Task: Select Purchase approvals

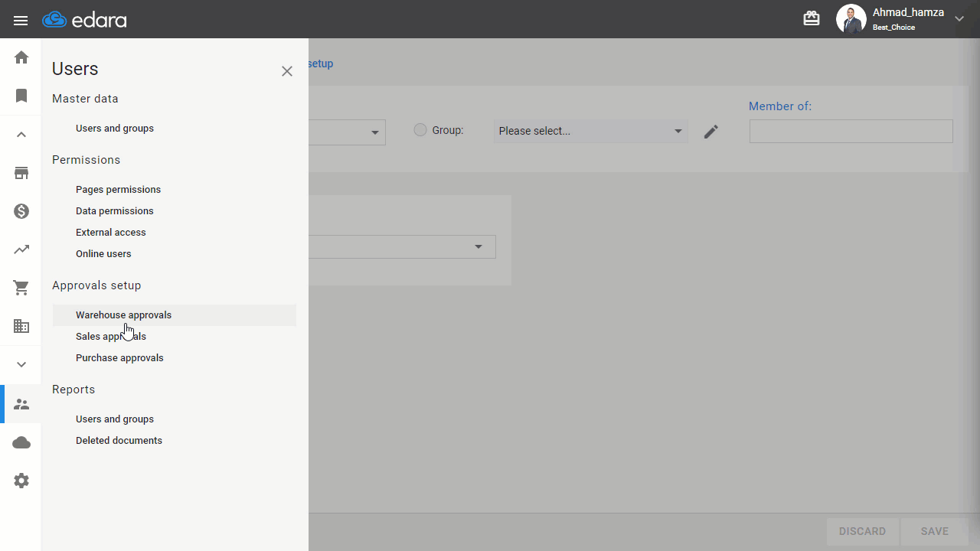Action: pyautogui.click(x=119, y=358)
